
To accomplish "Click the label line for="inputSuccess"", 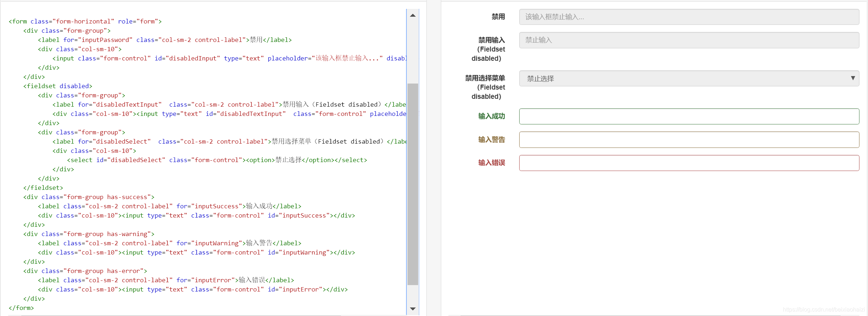I will coord(170,206).
